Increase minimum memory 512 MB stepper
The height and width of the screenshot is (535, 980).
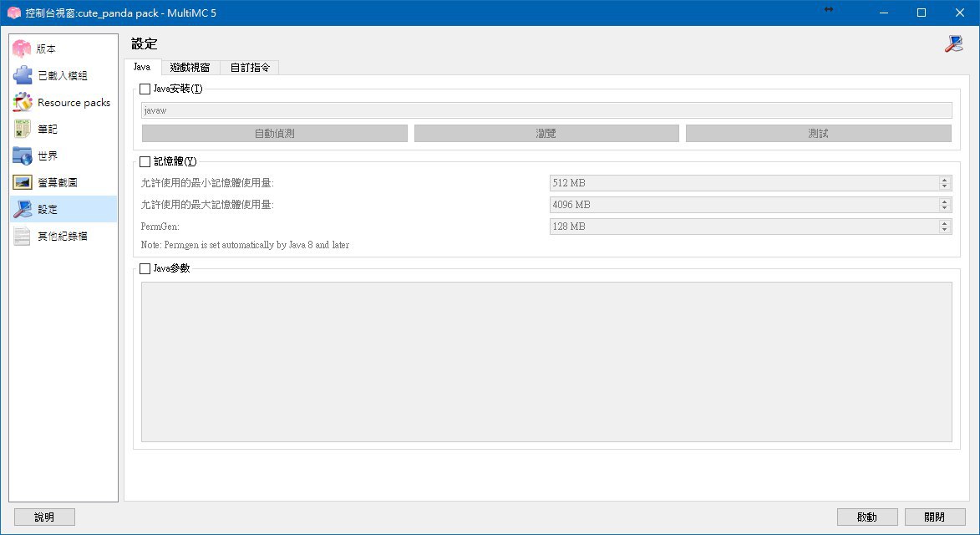tap(944, 180)
